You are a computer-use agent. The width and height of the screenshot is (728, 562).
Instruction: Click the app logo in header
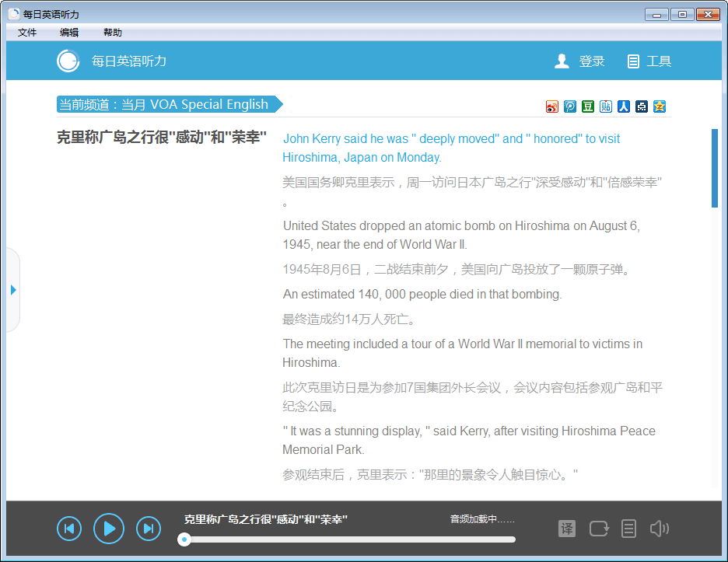[68, 61]
